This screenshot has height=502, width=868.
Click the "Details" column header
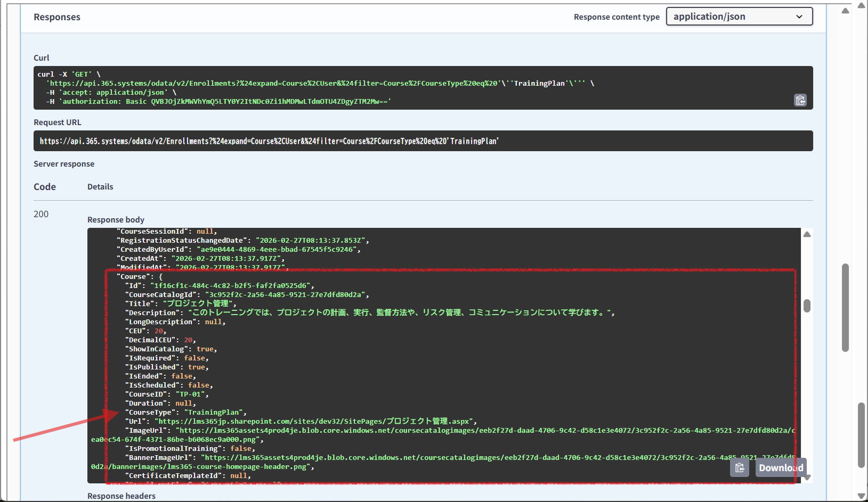(100, 187)
